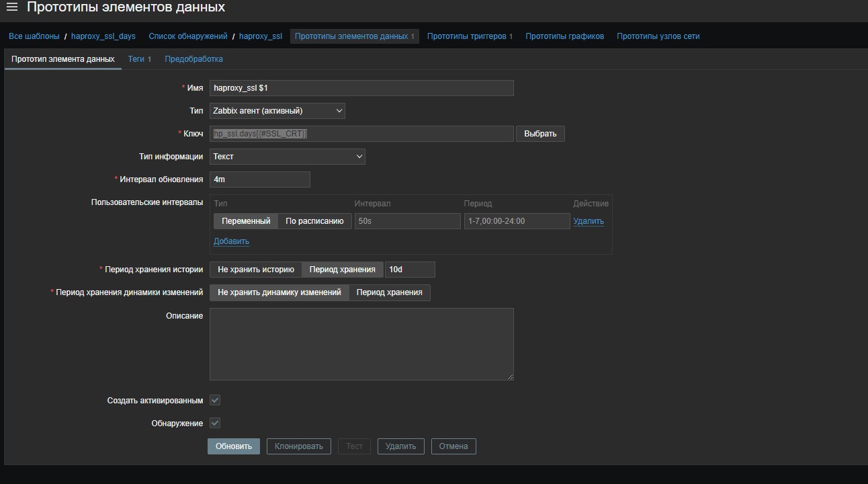This screenshot has width=868, height=484.
Task: Click the update interval field '4m'
Action: pyautogui.click(x=260, y=179)
